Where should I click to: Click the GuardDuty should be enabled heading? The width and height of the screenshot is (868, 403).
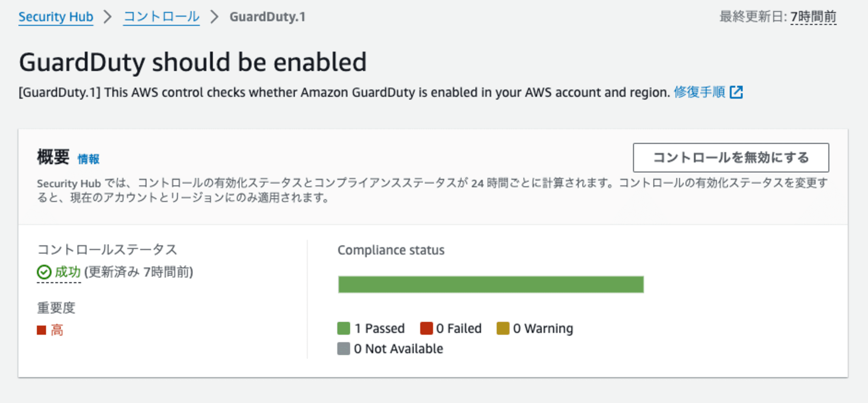[x=193, y=62]
